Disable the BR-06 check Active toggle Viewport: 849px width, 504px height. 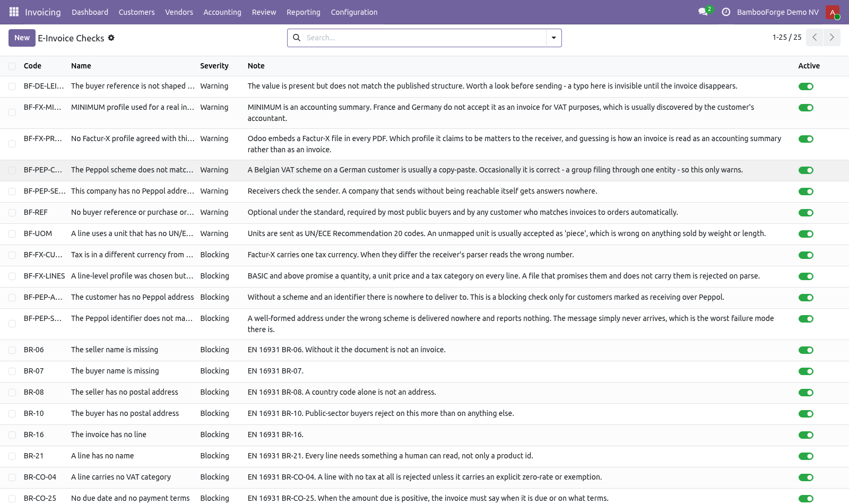point(806,350)
